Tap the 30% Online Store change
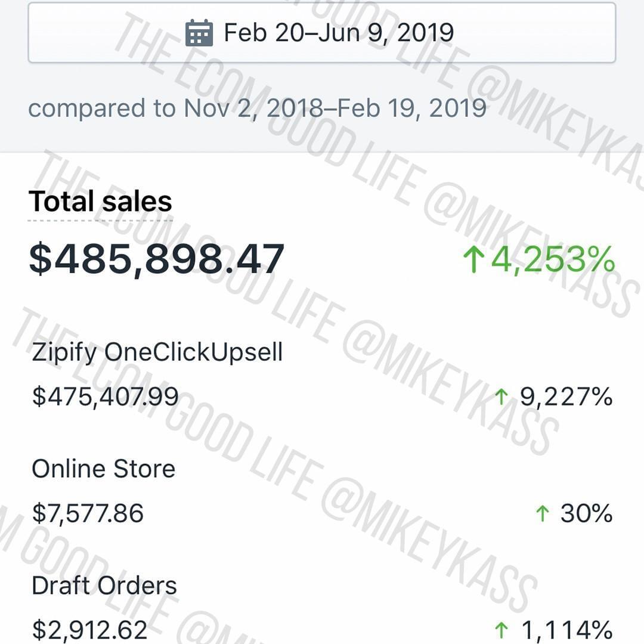 [587, 513]
